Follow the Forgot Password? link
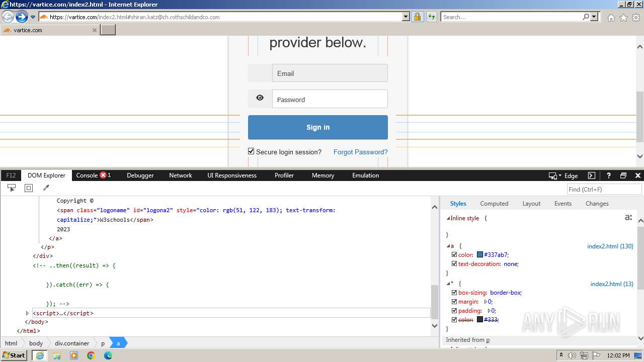The image size is (644, 362). [x=360, y=152]
